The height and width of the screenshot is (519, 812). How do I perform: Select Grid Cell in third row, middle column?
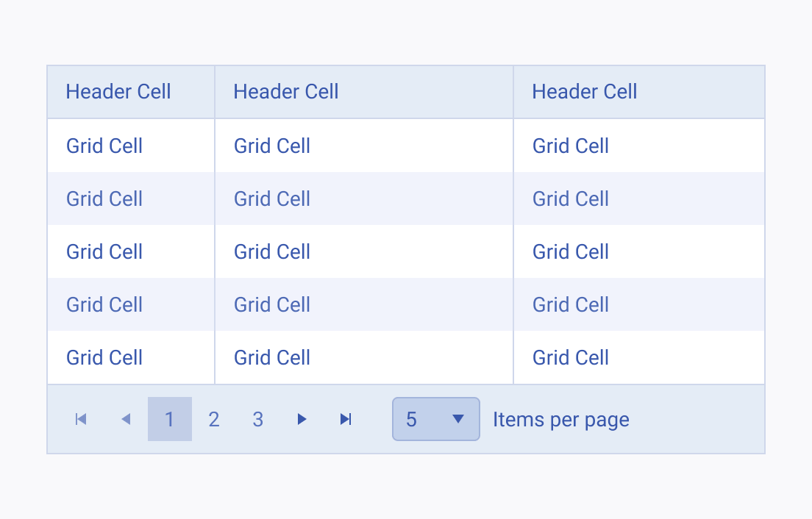(x=364, y=252)
